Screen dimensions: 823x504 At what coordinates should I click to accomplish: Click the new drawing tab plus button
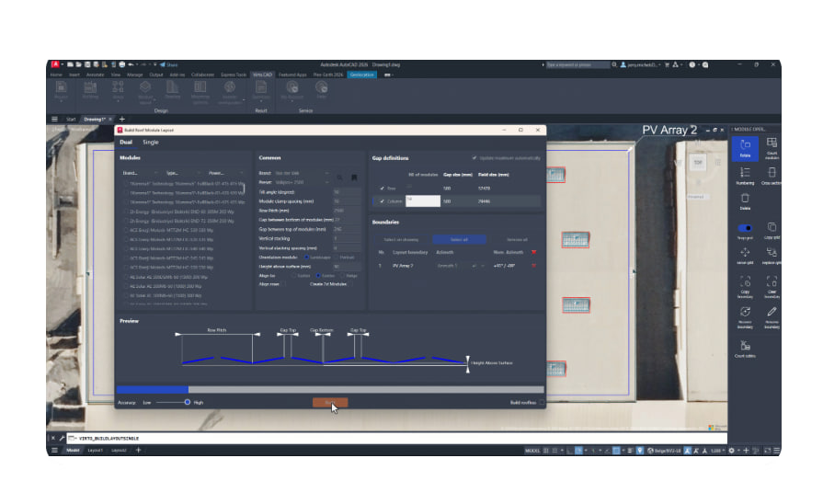tap(121, 120)
